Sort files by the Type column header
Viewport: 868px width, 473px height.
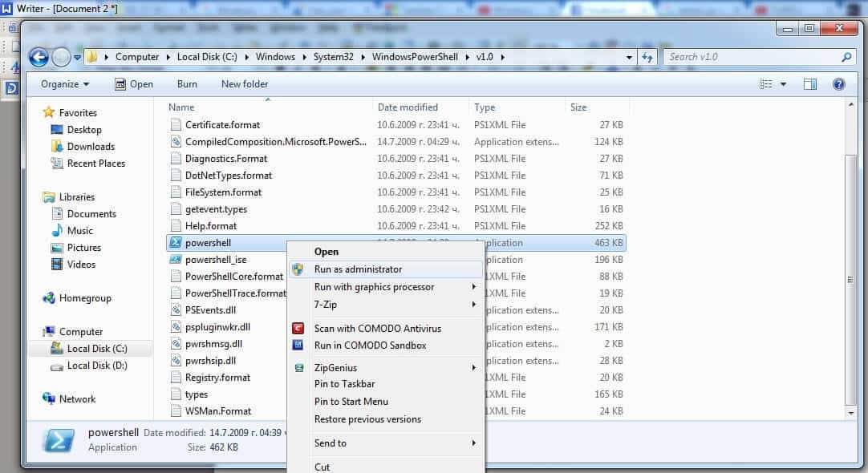(x=485, y=107)
